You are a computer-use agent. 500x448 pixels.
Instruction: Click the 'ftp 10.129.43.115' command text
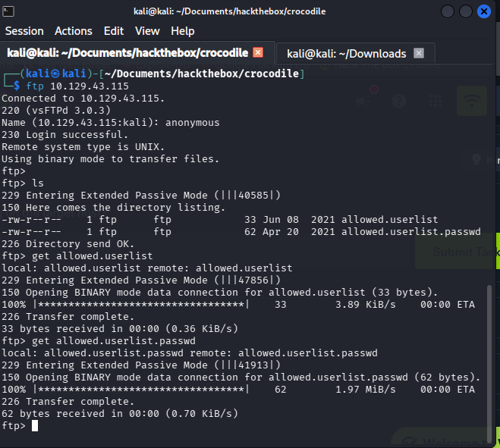[77, 86]
